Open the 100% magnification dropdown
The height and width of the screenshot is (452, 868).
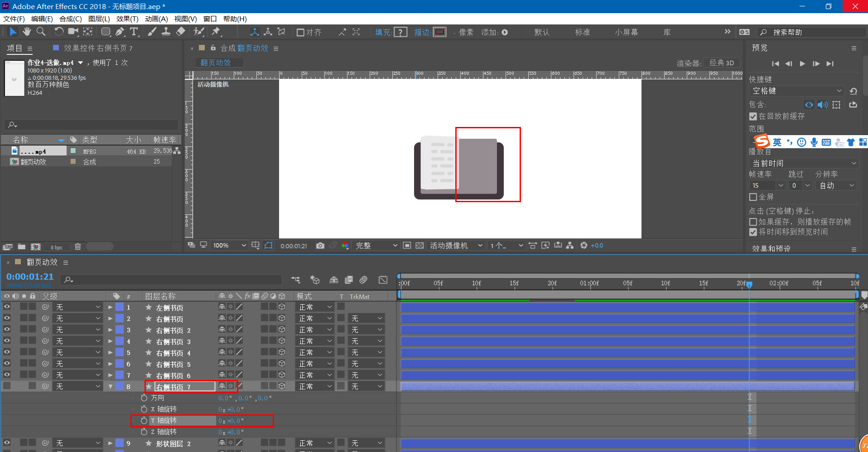point(230,245)
